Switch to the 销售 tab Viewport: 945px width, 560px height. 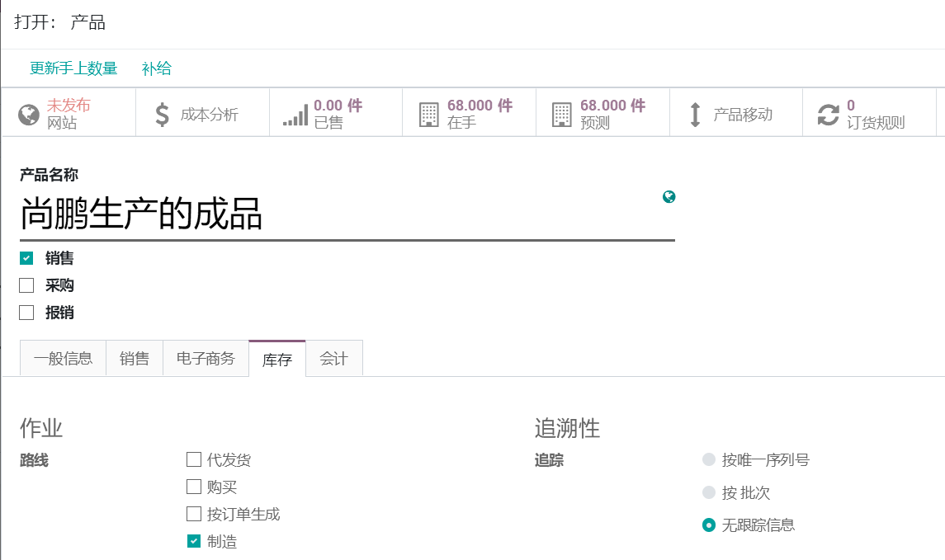tap(135, 358)
